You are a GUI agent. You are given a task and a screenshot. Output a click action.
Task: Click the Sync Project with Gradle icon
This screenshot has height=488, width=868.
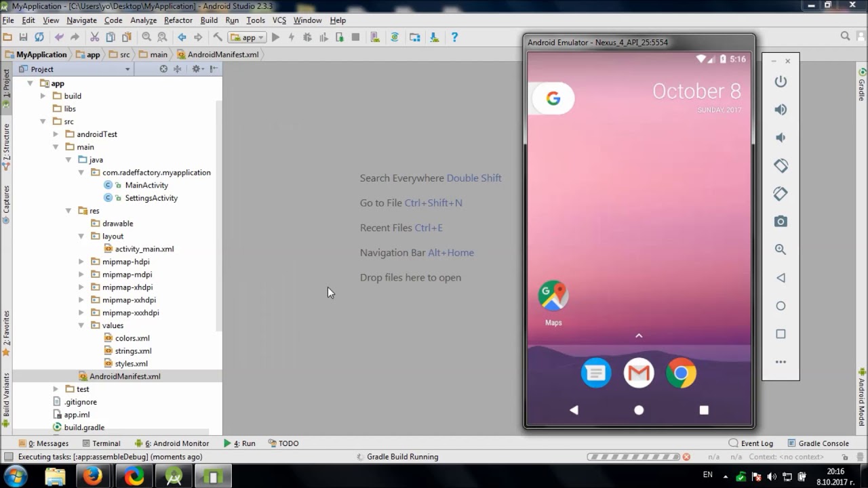tap(395, 37)
